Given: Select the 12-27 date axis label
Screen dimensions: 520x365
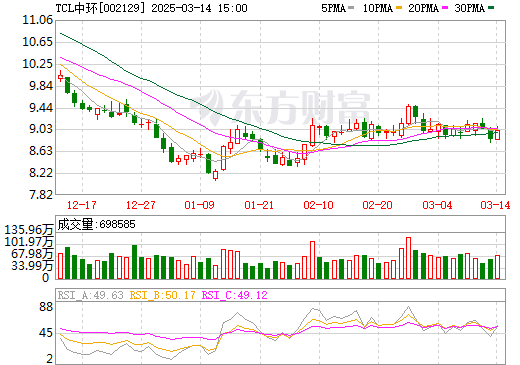Looking at the screenshot, I should 141,205.
